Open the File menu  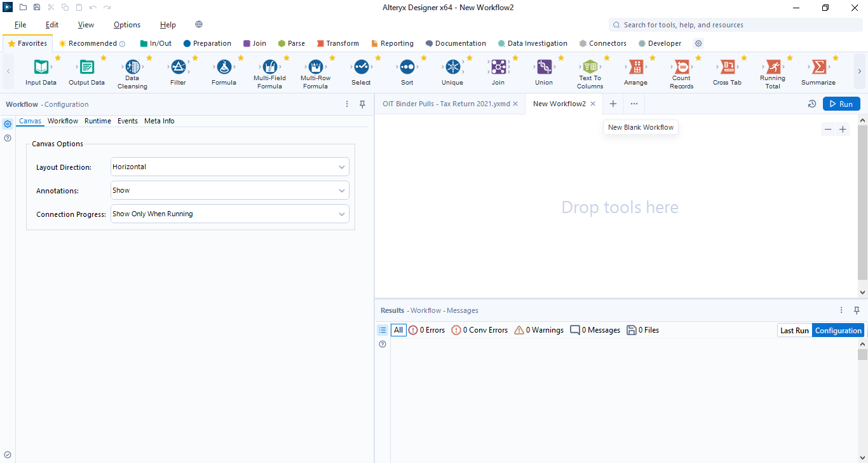click(20, 25)
